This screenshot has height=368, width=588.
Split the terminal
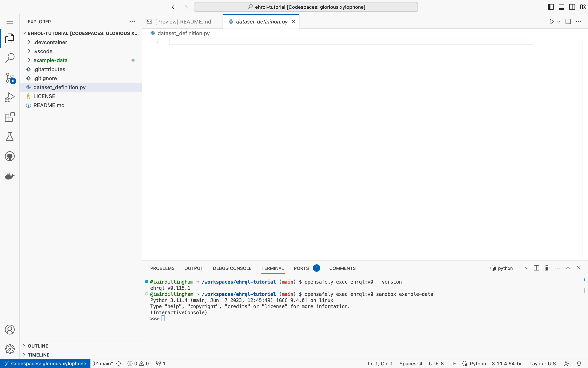(536, 268)
